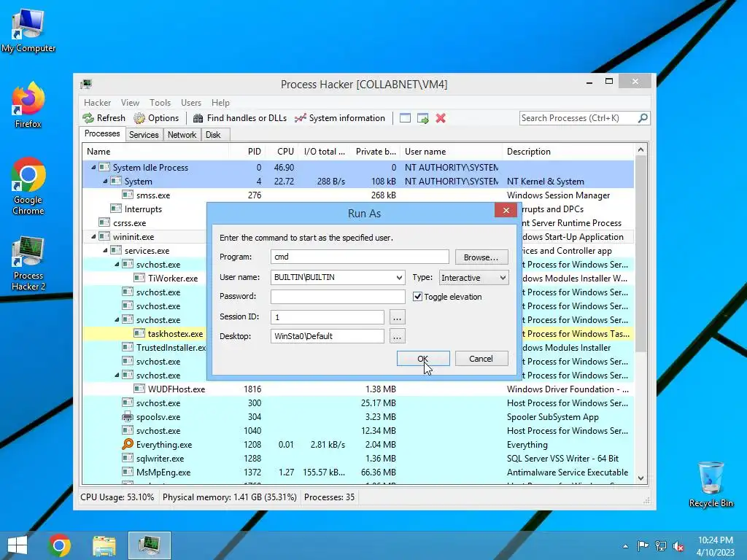
Task: Click the find window and thread icon
Action: pos(422,118)
